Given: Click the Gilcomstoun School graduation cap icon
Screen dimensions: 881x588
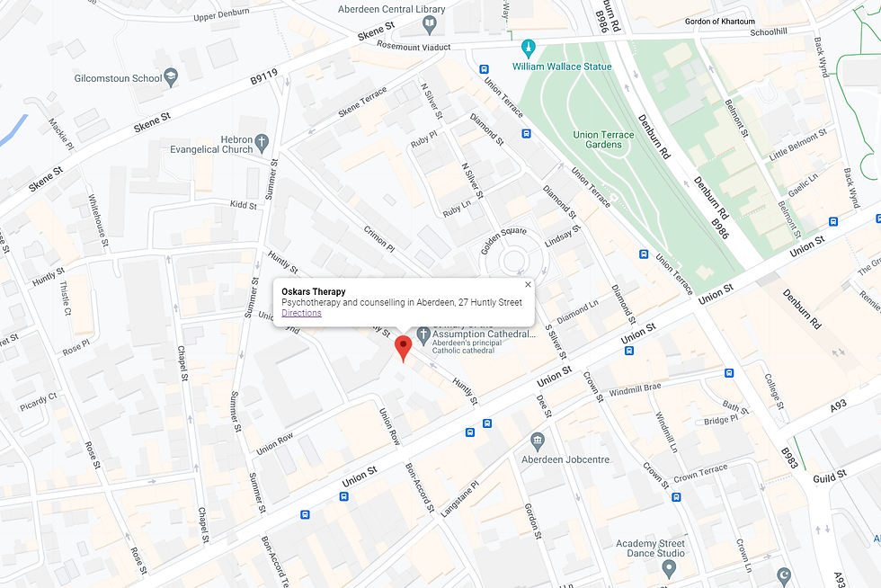Looking at the screenshot, I should coord(172,77).
